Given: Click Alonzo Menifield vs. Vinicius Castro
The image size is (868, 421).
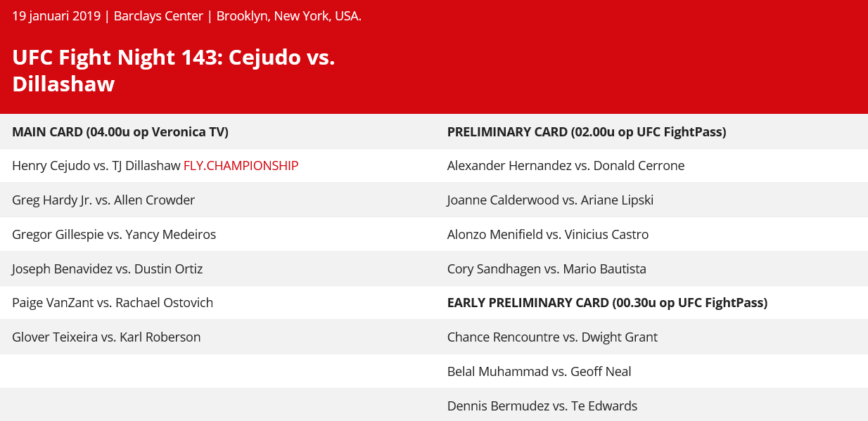Looking at the screenshot, I should point(548,235).
